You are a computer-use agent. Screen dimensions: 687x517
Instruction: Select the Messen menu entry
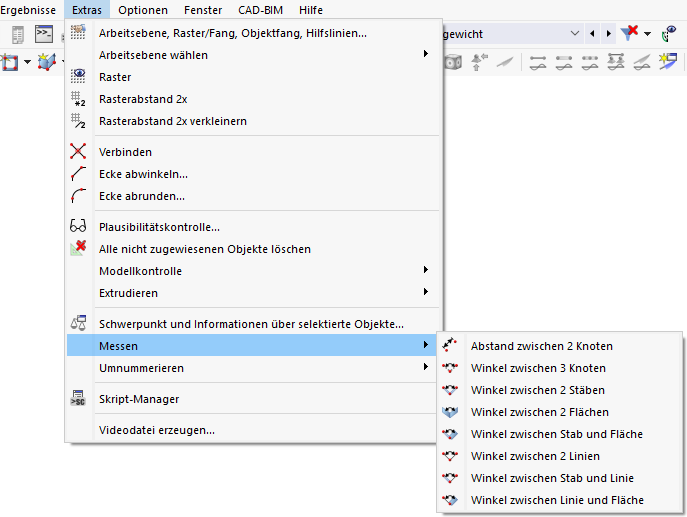coord(253,346)
